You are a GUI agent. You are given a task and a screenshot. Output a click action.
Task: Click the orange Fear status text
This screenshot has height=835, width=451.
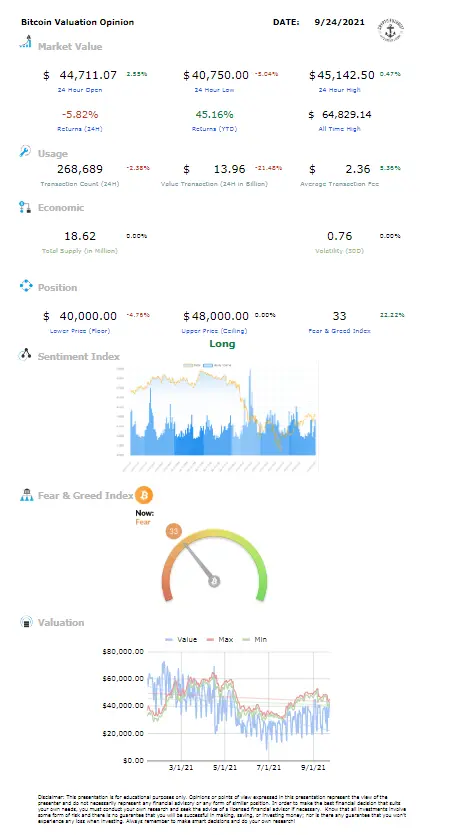click(143, 522)
